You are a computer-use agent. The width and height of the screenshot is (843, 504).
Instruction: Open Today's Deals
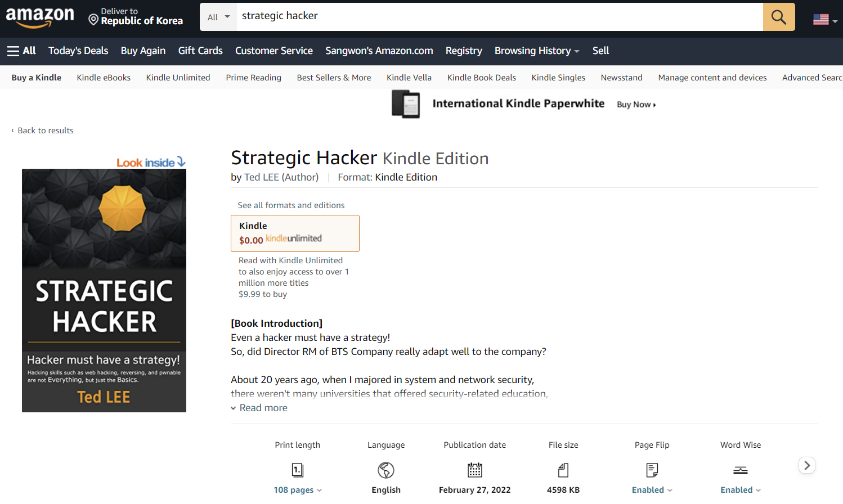pos(78,51)
